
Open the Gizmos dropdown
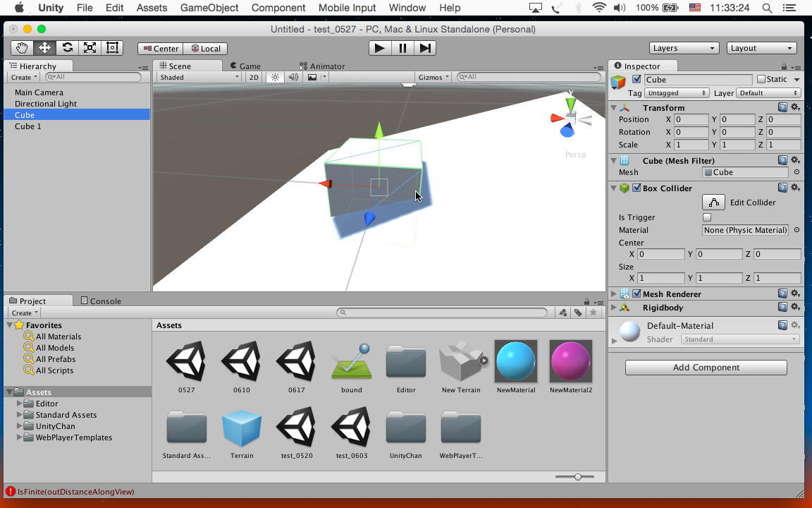(433, 77)
